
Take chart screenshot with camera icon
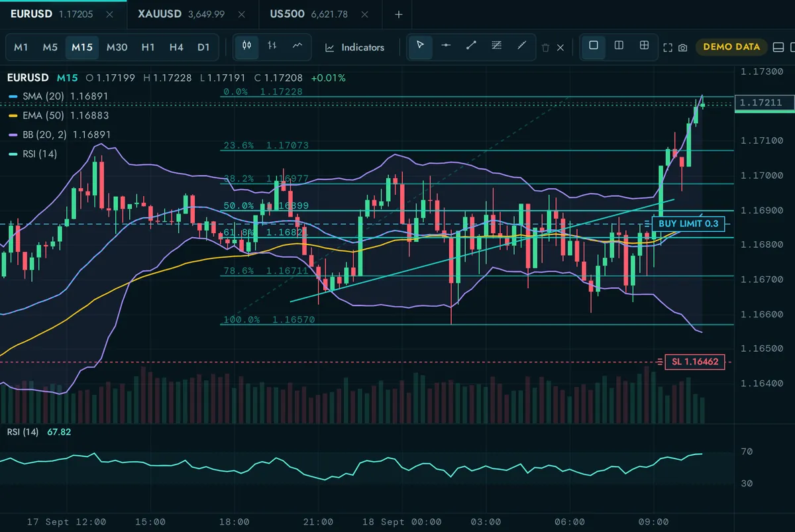(x=683, y=48)
